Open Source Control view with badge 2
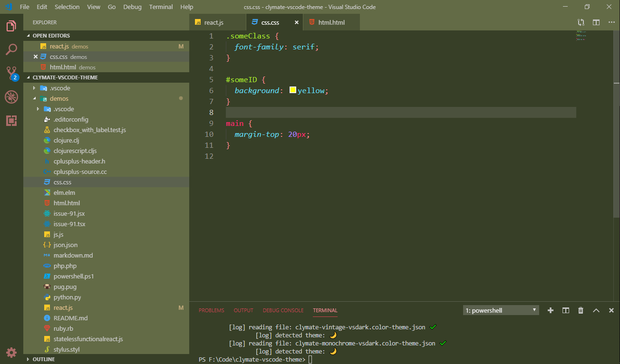Viewport: 620px width, 364px height. (11, 73)
